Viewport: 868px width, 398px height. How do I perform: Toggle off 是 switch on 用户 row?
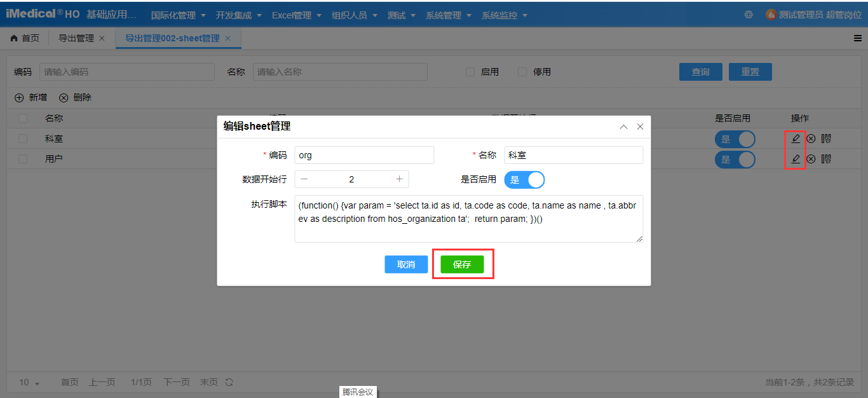point(735,159)
